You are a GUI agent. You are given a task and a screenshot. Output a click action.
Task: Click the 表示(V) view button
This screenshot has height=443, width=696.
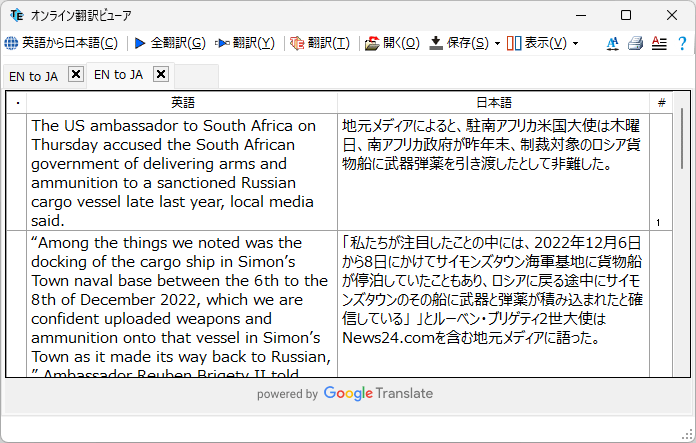(x=536, y=43)
